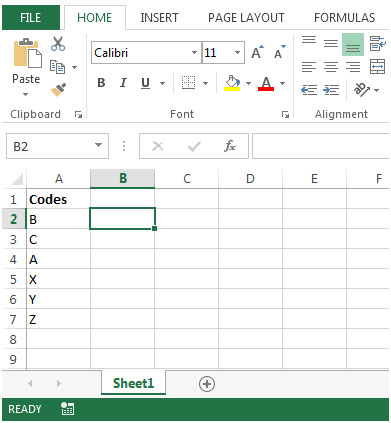Select Top Align icon
The width and height of the screenshot is (391, 423).
[x=309, y=41]
